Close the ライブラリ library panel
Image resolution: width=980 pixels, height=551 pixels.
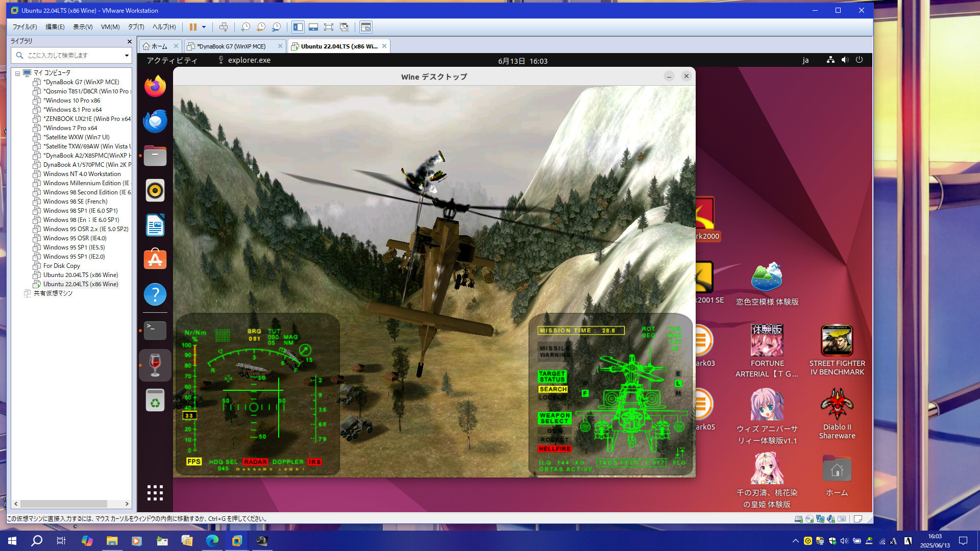click(129, 41)
